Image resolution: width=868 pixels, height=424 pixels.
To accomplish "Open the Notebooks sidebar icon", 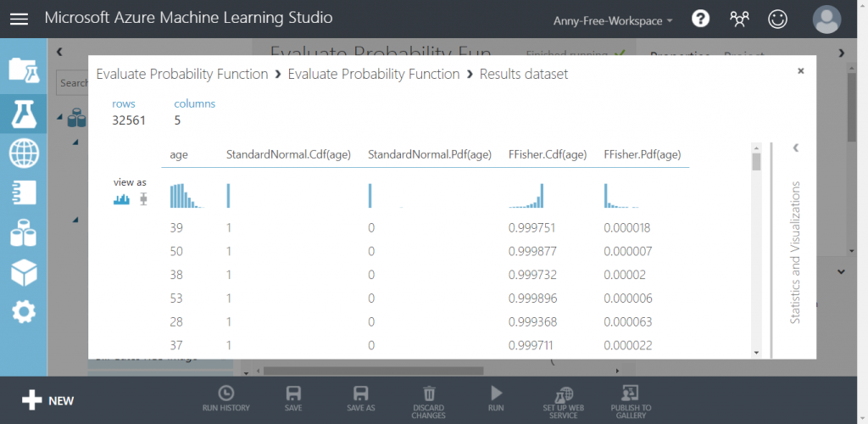I will (x=24, y=192).
